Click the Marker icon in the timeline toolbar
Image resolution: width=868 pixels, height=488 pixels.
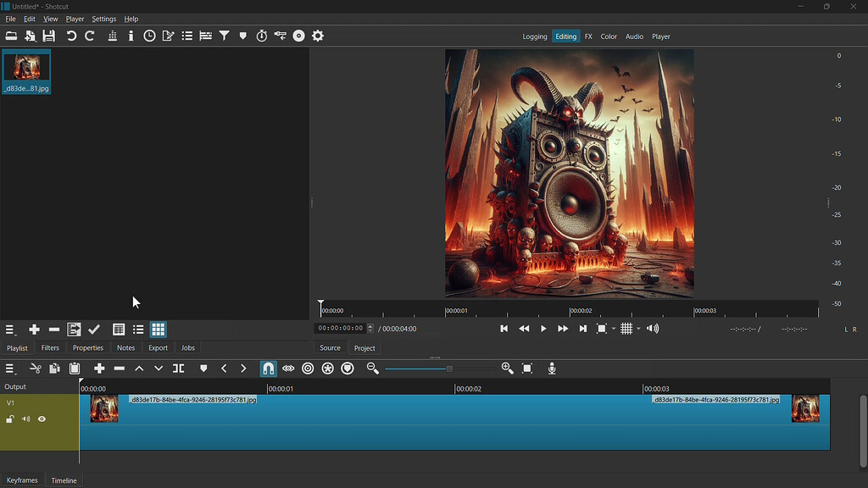pyautogui.click(x=203, y=368)
